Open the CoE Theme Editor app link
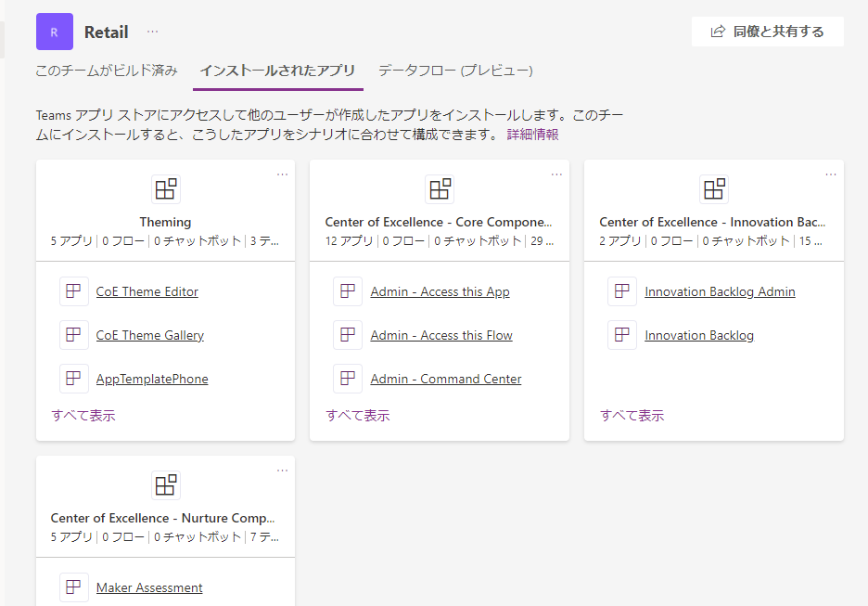 point(147,291)
